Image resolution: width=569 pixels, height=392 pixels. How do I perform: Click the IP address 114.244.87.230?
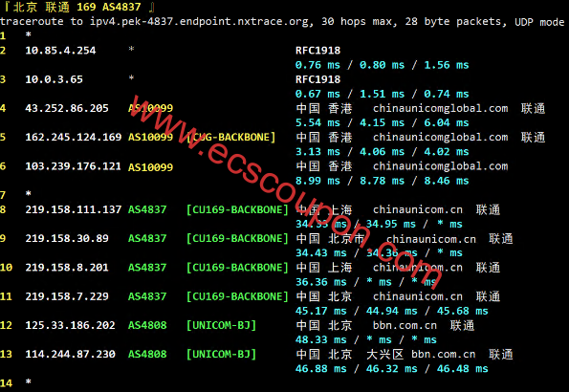click(x=70, y=355)
